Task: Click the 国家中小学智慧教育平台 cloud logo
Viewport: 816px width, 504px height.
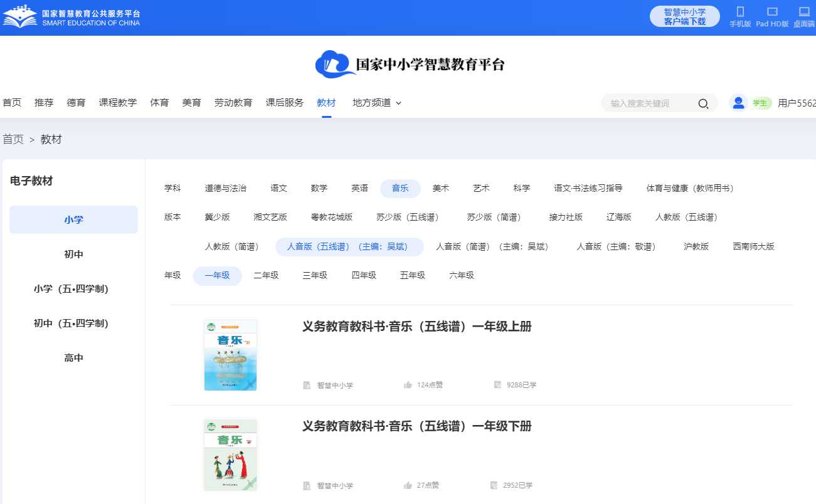Action: coord(410,64)
